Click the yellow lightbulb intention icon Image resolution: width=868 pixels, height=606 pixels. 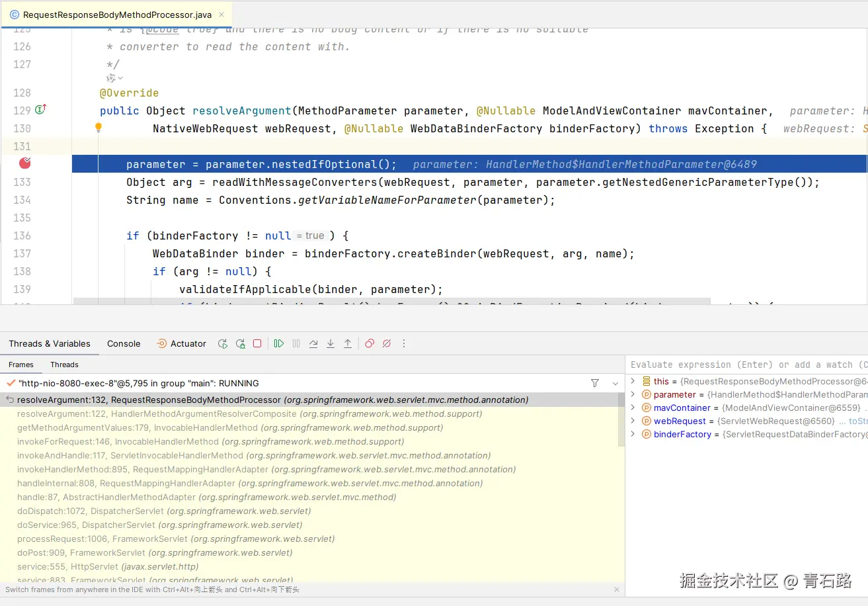[99, 128]
